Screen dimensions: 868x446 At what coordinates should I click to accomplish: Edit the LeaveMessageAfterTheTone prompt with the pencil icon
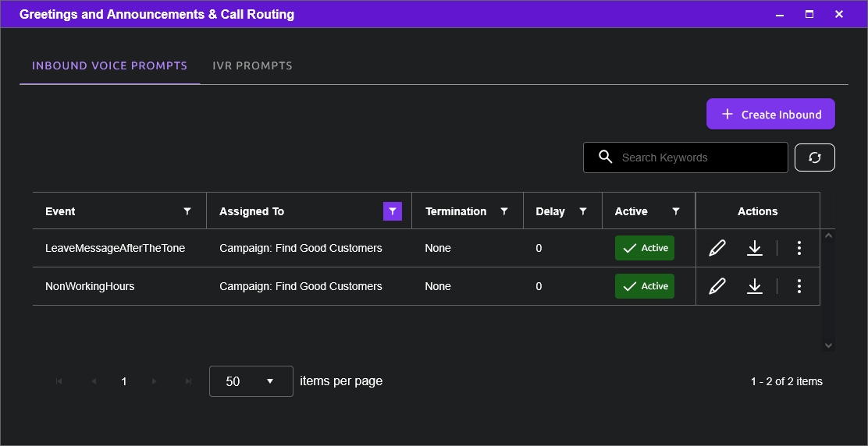pyautogui.click(x=717, y=248)
